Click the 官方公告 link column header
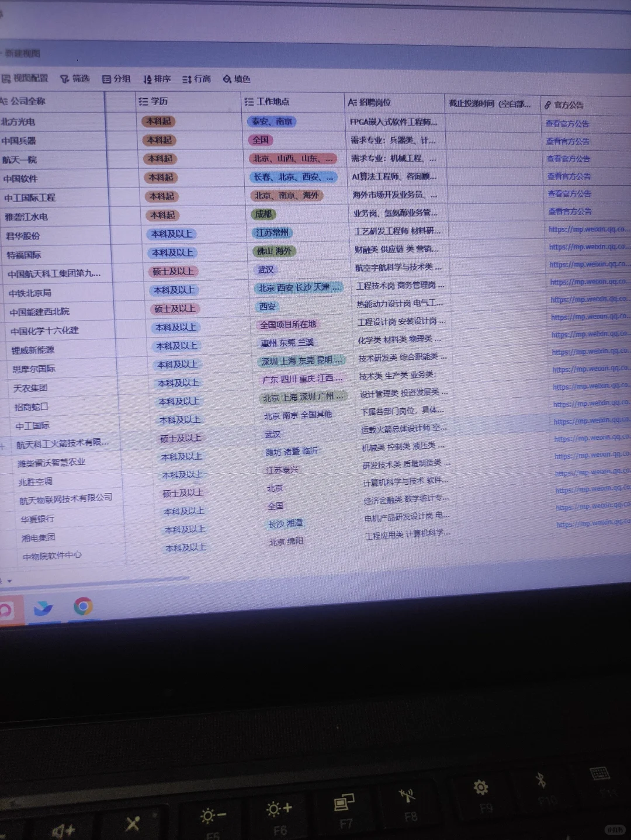 click(x=564, y=105)
